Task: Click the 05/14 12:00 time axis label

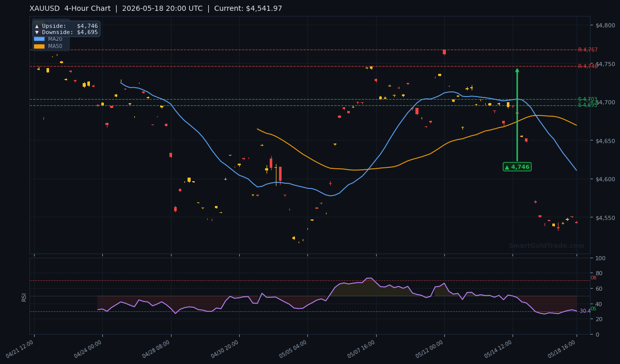Action: click(499, 350)
